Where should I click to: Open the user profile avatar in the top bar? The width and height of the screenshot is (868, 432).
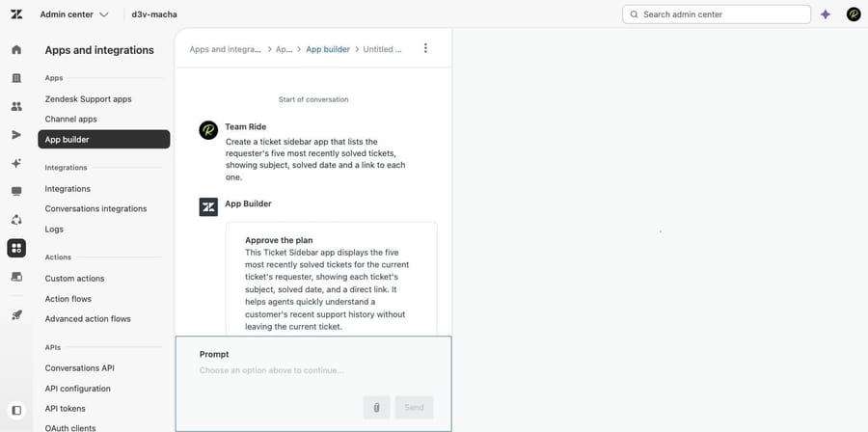854,14
